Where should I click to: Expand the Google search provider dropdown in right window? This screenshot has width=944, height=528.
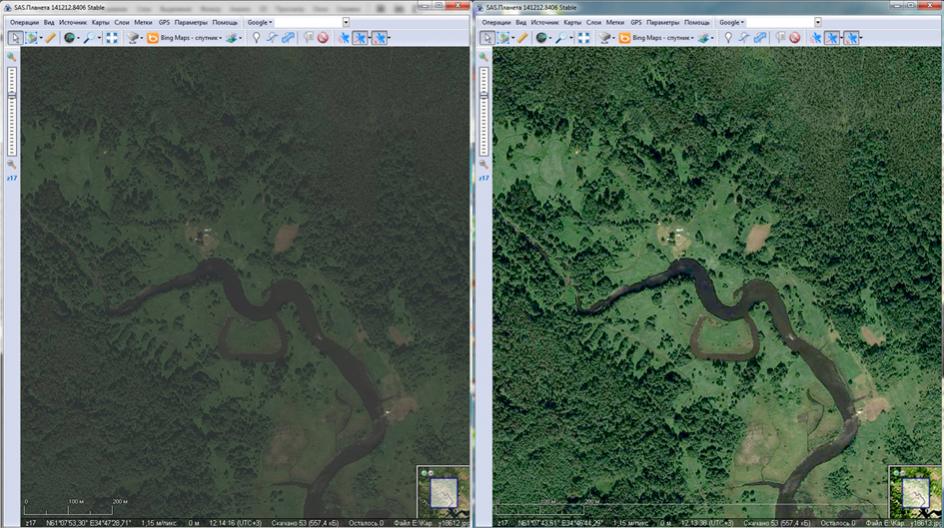pyautogui.click(x=731, y=22)
